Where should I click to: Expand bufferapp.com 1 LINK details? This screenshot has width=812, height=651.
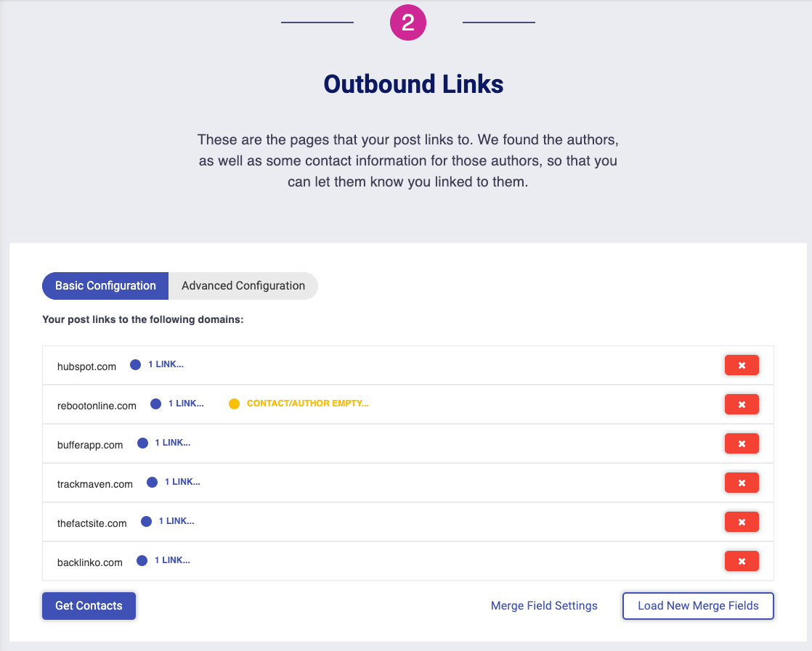[x=172, y=443]
